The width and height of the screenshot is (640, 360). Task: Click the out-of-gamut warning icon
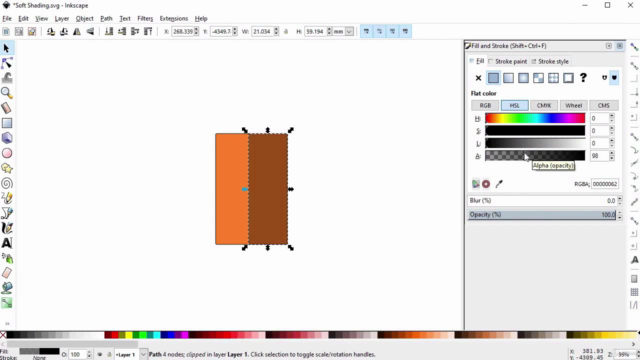(x=486, y=184)
